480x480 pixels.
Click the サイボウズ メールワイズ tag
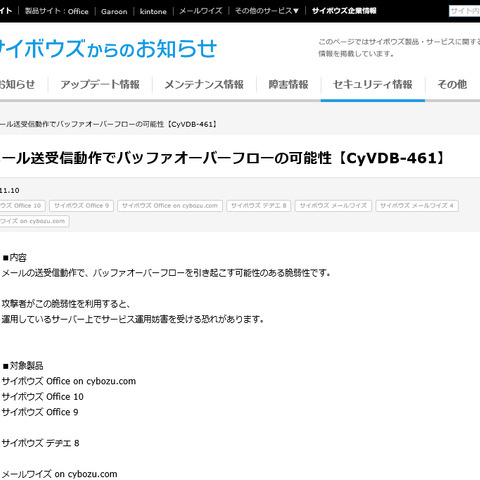333,206
